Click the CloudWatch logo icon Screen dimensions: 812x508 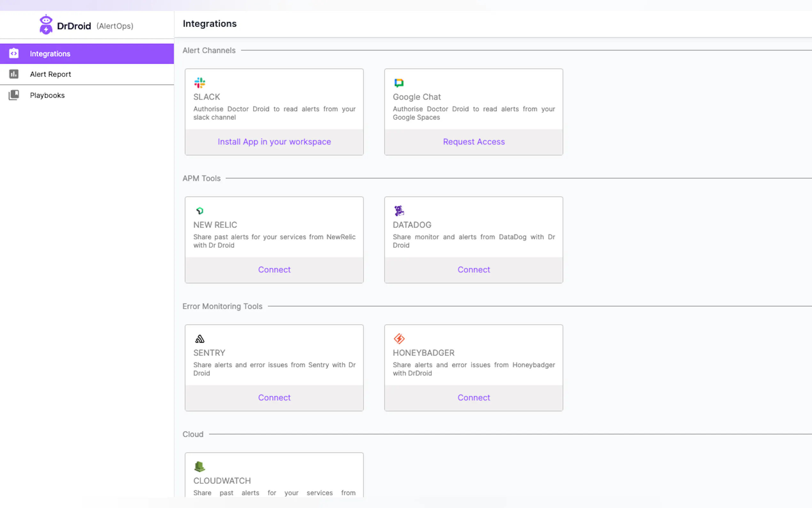click(200, 467)
